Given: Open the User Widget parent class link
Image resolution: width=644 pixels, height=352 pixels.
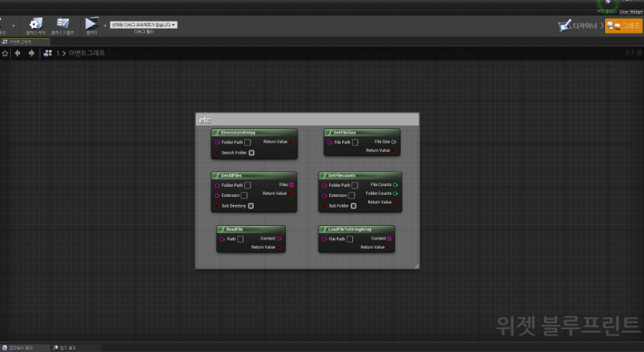Looking at the screenshot, I should click(x=630, y=12).
